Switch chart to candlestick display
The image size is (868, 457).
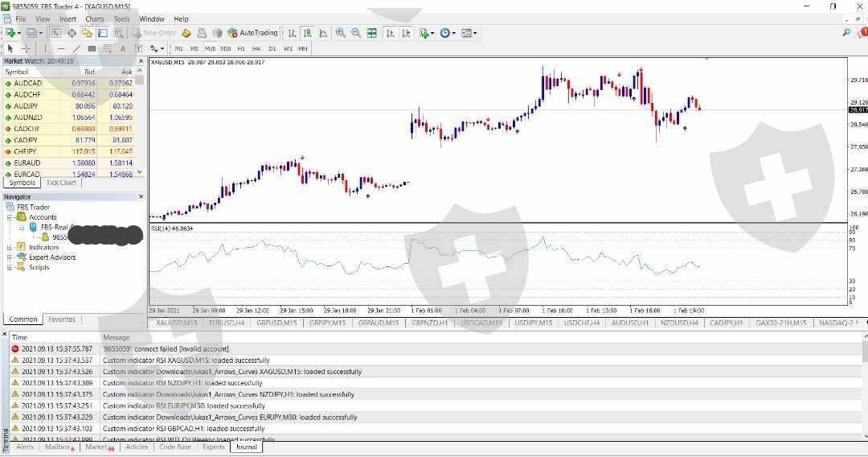point(307,33)
